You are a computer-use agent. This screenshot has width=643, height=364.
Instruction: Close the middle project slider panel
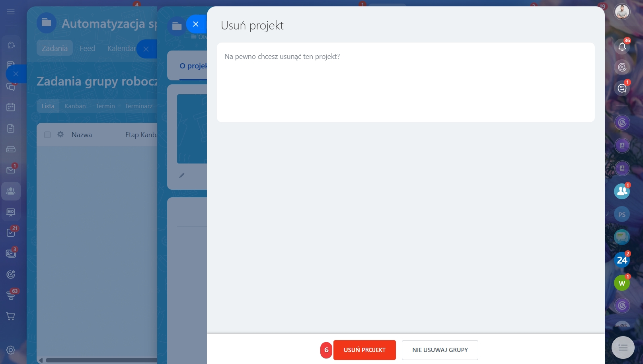pyautogui.click(x=146, y=49)
